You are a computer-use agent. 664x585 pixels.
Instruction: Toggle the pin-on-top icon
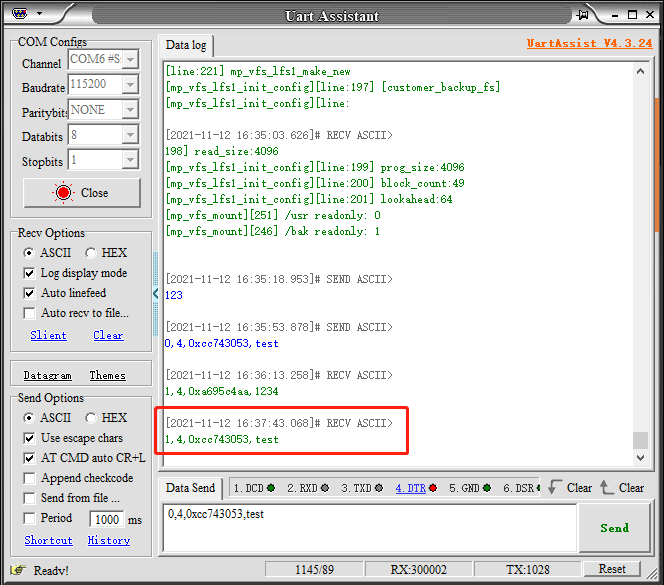583,15
